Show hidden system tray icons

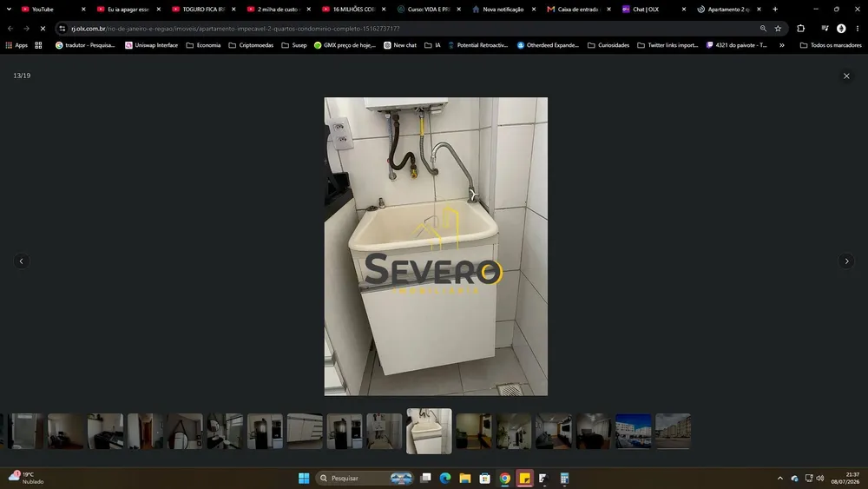pos(780,478)
